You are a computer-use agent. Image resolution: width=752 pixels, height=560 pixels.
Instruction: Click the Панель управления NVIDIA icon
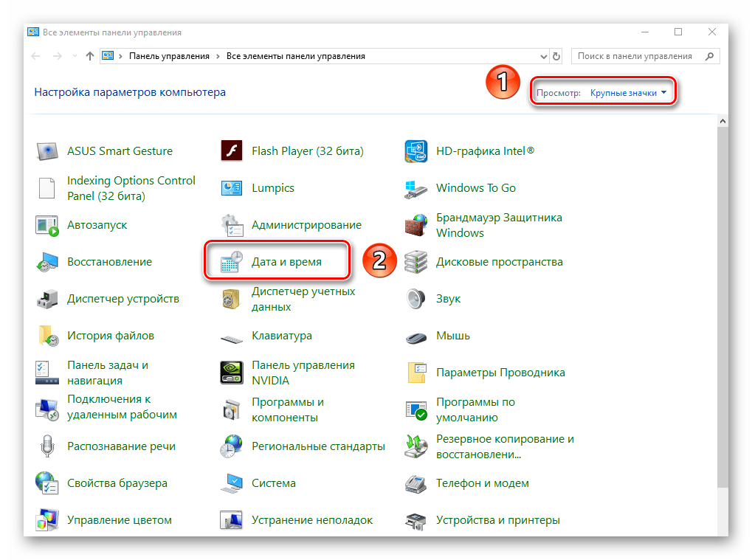pyautogui.click(x=232, y=373)
